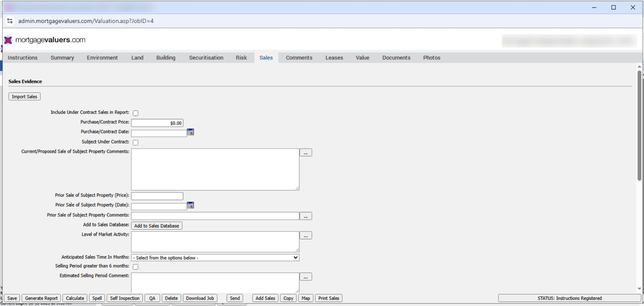The image size is (644, 306).
Task: Click Generate Report button
Action: click(41, 298)
